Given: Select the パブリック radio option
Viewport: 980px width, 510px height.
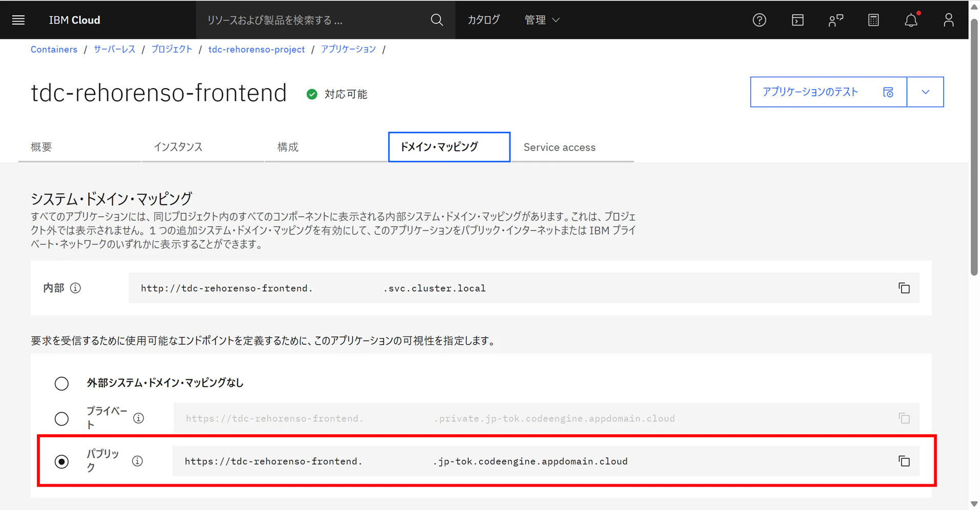Looking at the screenshot, I should [61, 462].
